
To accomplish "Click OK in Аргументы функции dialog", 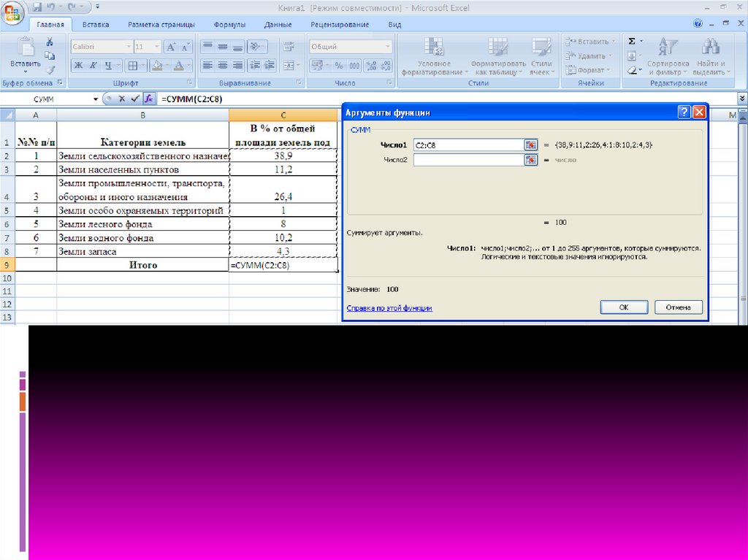I will [x=624, y=307].
